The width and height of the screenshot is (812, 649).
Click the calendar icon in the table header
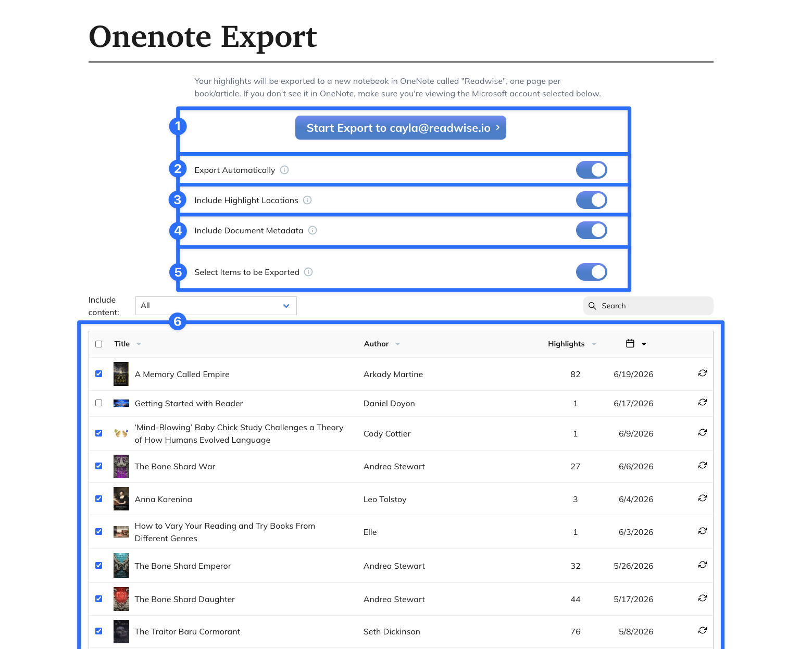[x=630, y=343]
